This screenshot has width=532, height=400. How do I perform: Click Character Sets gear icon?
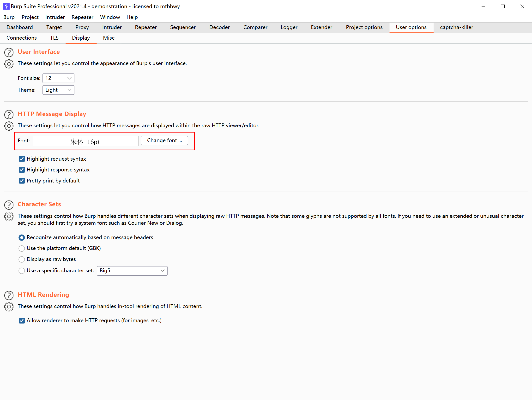(x=9, y=216)
